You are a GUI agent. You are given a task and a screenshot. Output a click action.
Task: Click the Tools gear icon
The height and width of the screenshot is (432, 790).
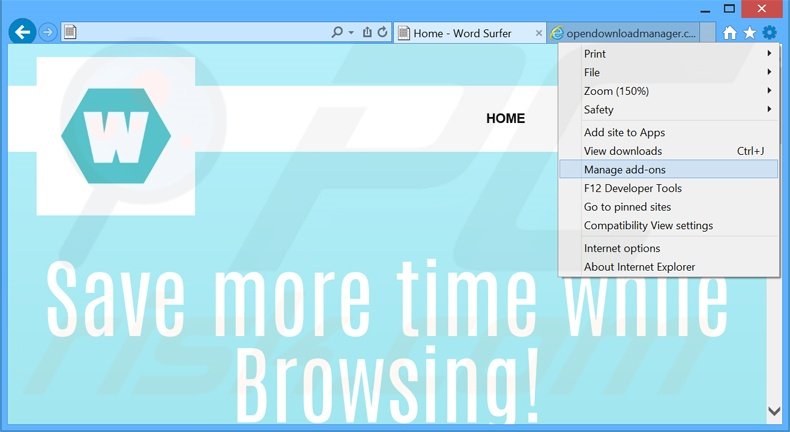coord(769,33)
